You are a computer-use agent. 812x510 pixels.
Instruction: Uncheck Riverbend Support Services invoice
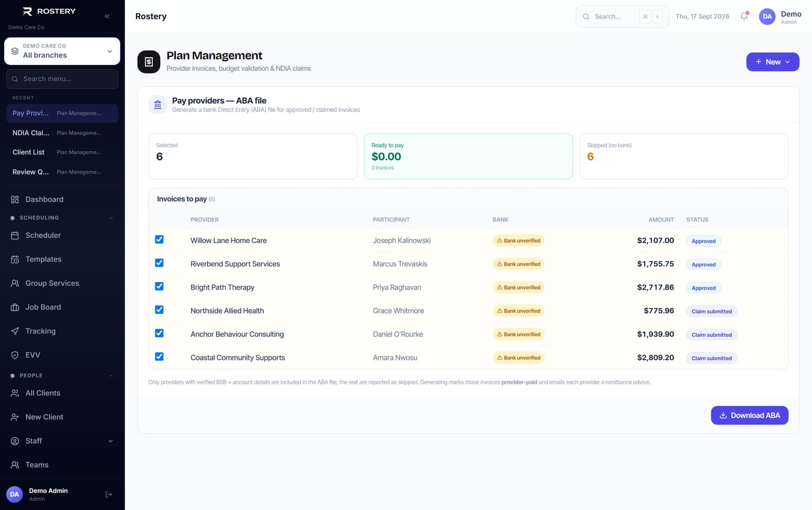click(159, 263)
